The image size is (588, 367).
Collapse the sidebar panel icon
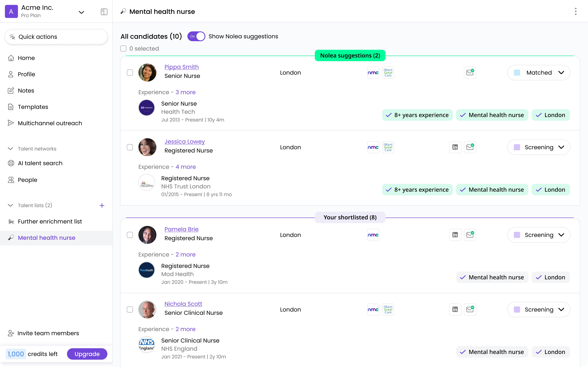[x=104, y=12]
